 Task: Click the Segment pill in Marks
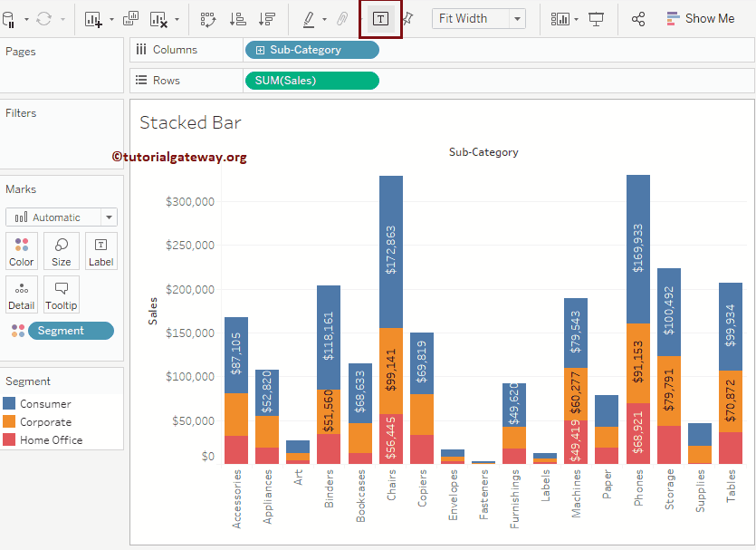click(x=71, y=331)
